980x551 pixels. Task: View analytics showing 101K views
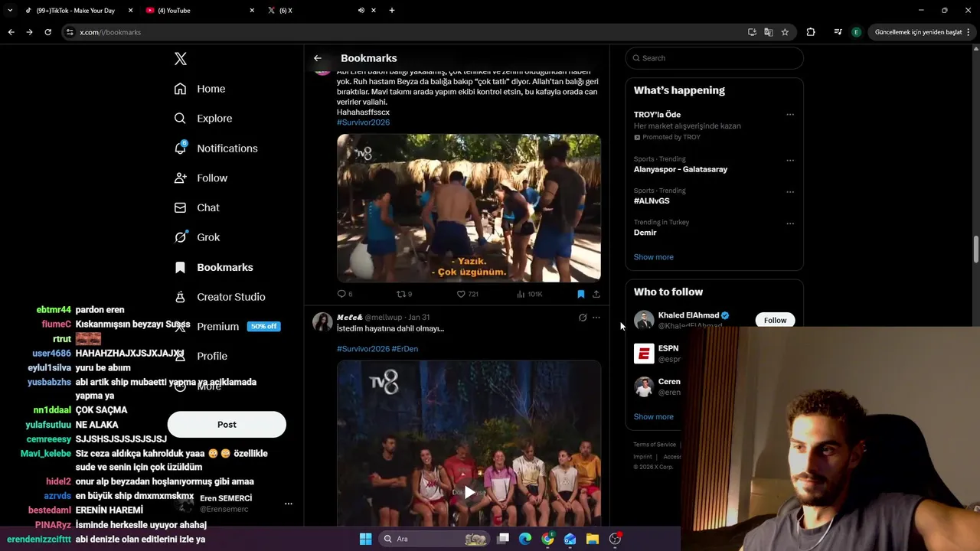click(529, 294)
